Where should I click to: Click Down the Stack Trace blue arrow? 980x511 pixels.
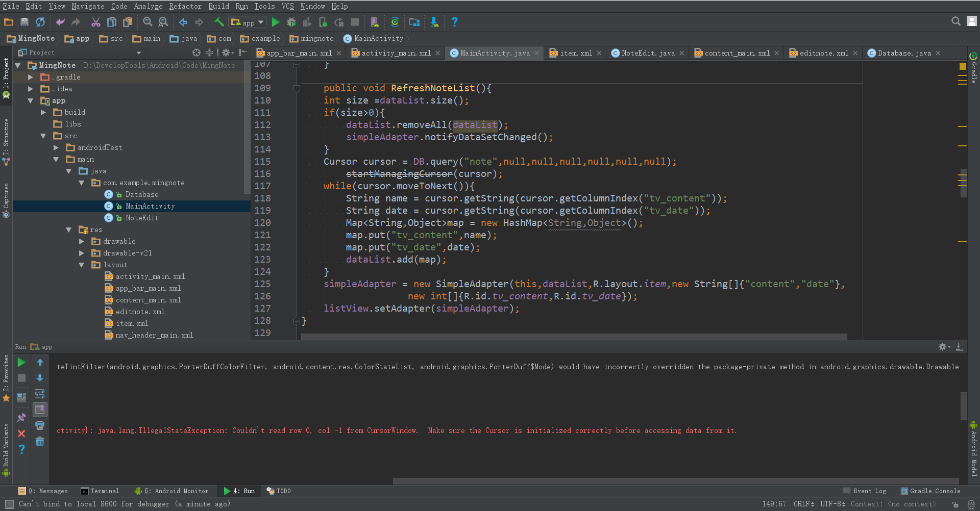tap(40, 378)
